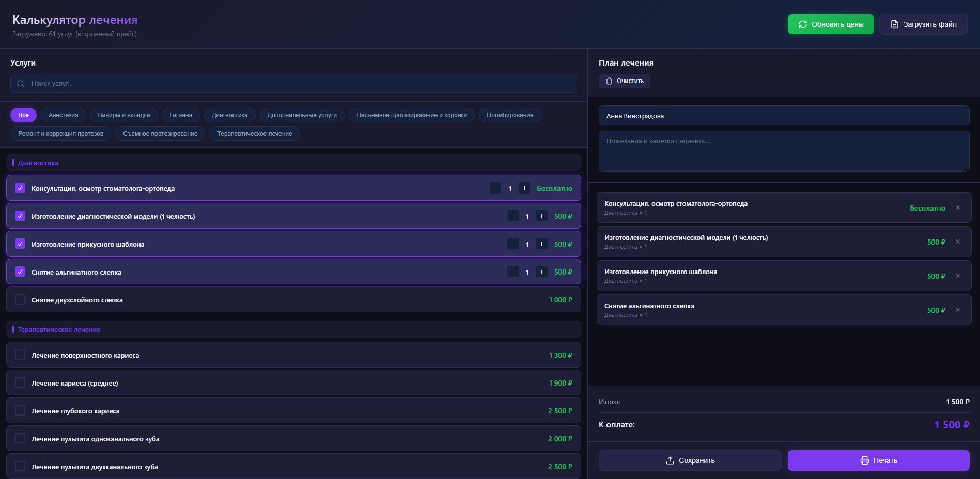Remove Изготовление диагностической модели from plan
Image resolution: width=980 pixels, height=479 pixels.
[x=958, y=242]
